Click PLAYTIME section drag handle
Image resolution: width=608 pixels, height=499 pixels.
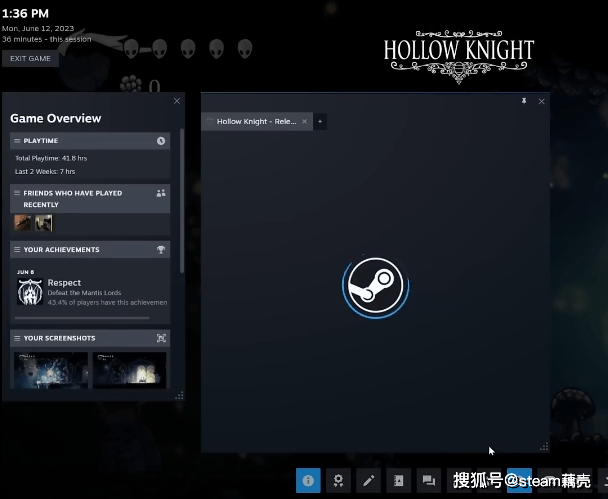(x=17, y=141)
